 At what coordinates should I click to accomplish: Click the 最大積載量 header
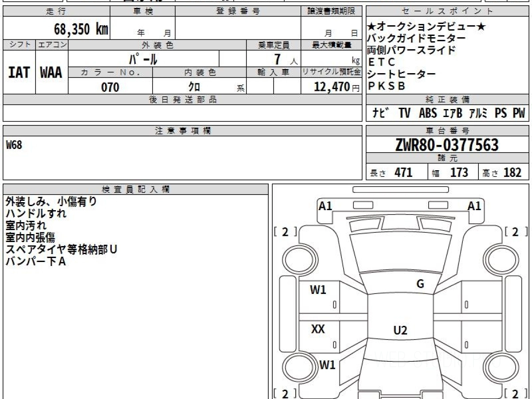click(x=331, y=45)
